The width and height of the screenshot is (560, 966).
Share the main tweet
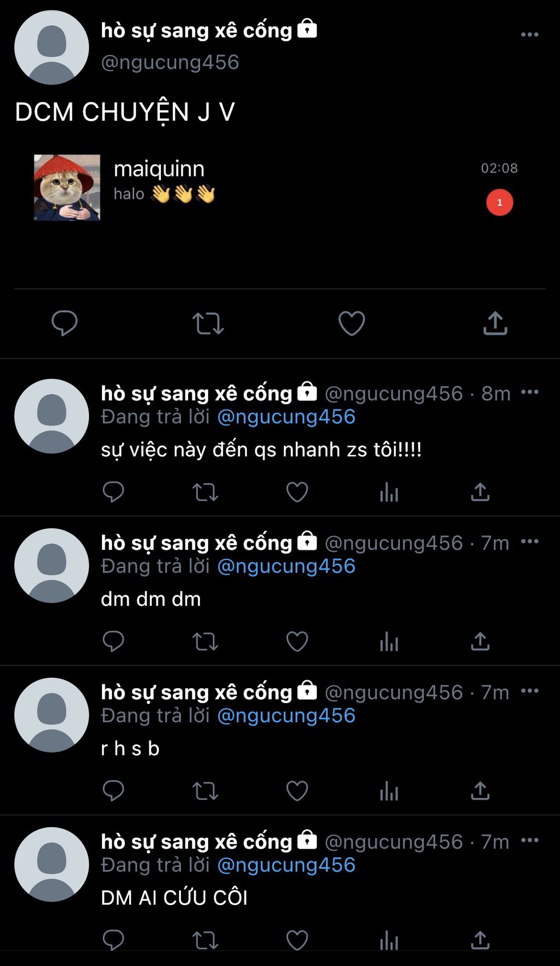tap(495, 323)
